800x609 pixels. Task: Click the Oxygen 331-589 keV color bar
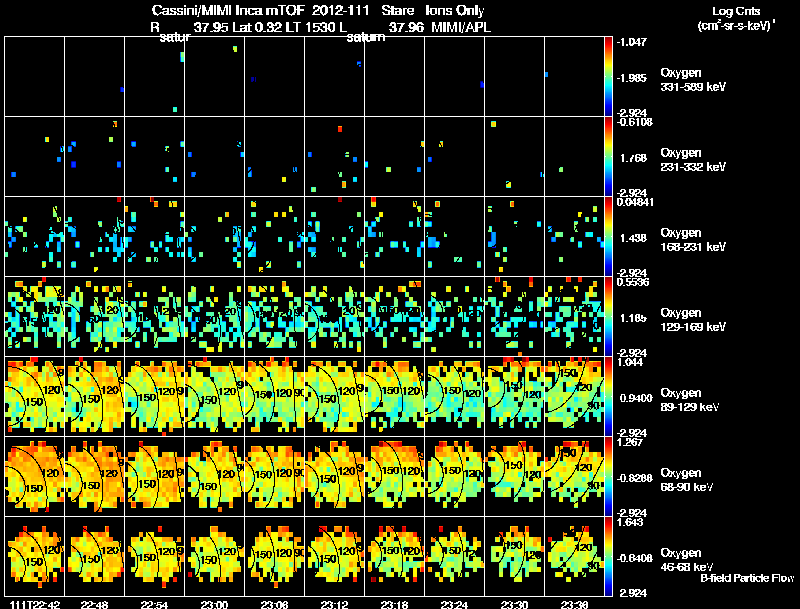pyautogui.click(x=608, y=76)
